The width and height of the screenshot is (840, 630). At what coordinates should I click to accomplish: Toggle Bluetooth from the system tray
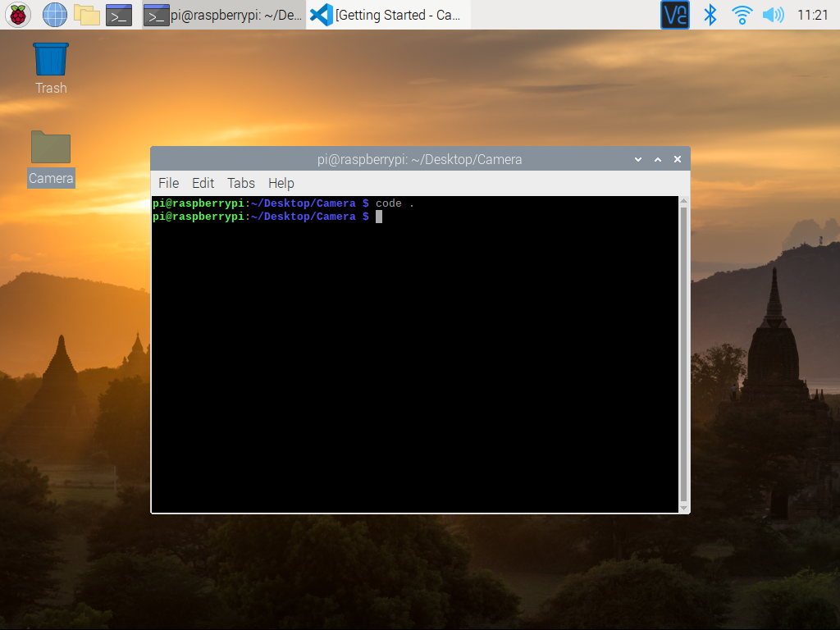tap(710, 14)
